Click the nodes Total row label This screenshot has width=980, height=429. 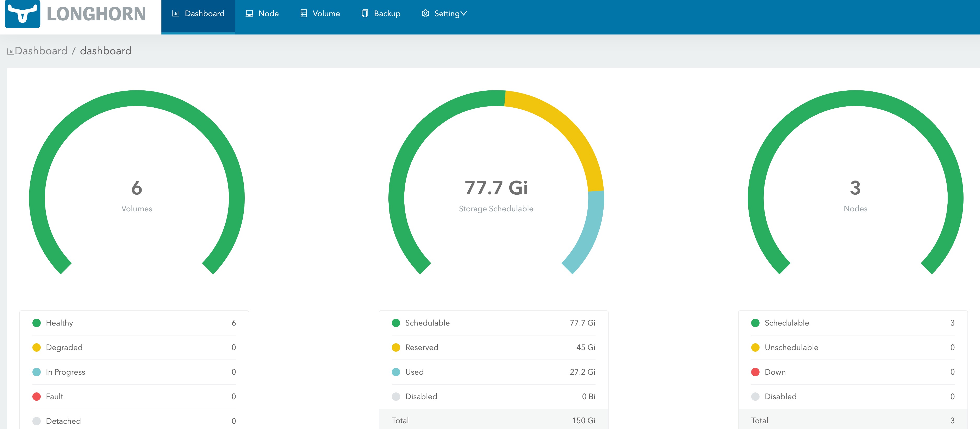click(x=759, y=421)
